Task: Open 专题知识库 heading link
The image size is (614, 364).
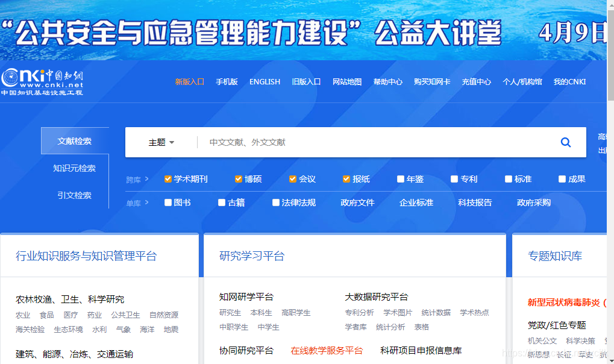Action: tap(555, 256)
